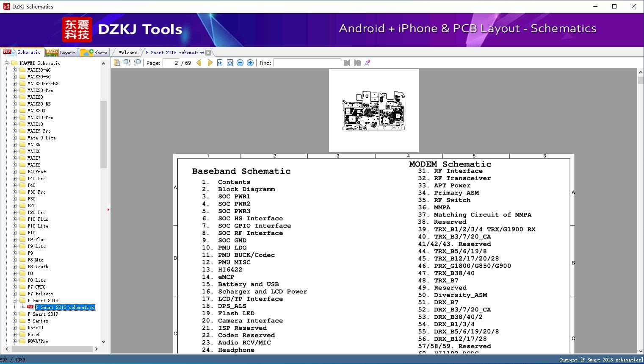Viewport: 644px width, 364px height.
Task: Click the MATE30-4G folder icon
Action: click(x=22, y=70)
